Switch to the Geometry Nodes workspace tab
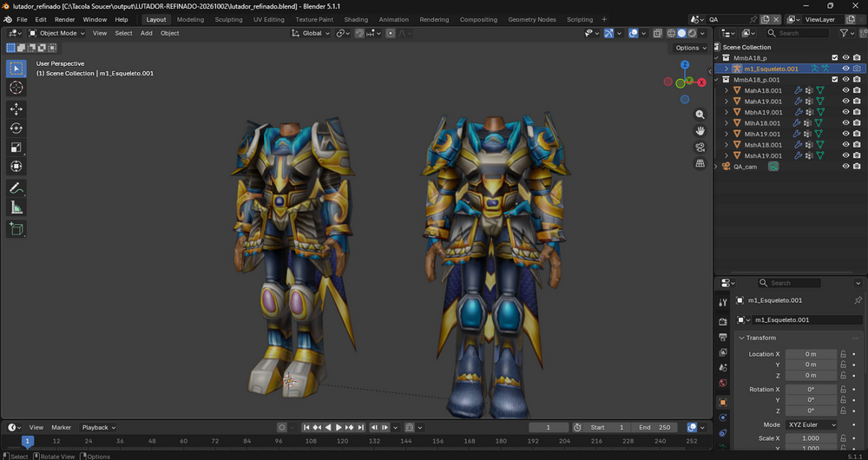The width and height of the screenshot is (868, 460). 532,19
